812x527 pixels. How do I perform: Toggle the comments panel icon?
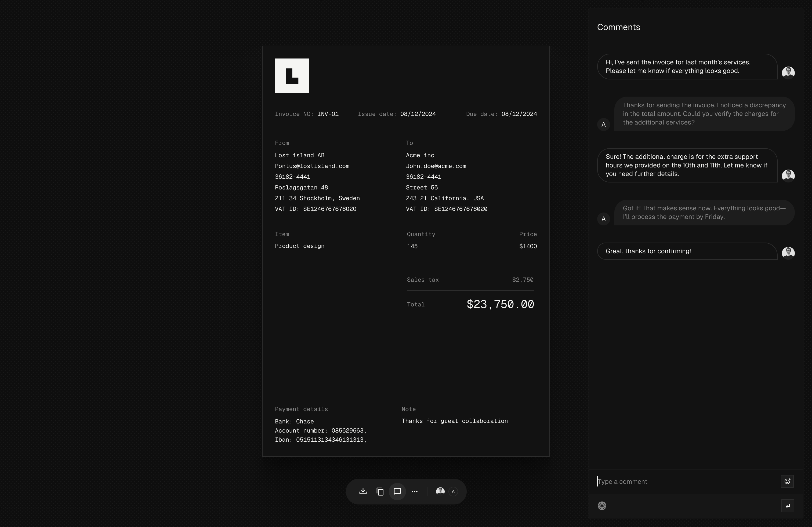(x=397, y=491)
